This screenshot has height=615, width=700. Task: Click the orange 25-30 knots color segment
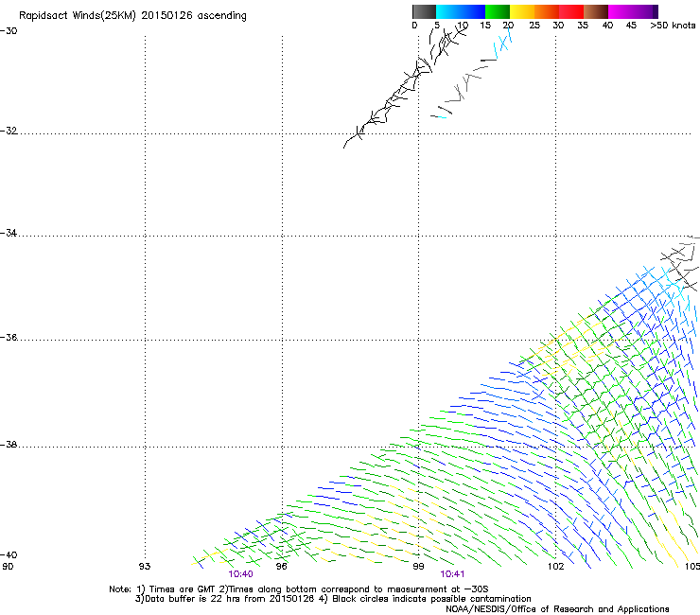click(x=547, y=11)
